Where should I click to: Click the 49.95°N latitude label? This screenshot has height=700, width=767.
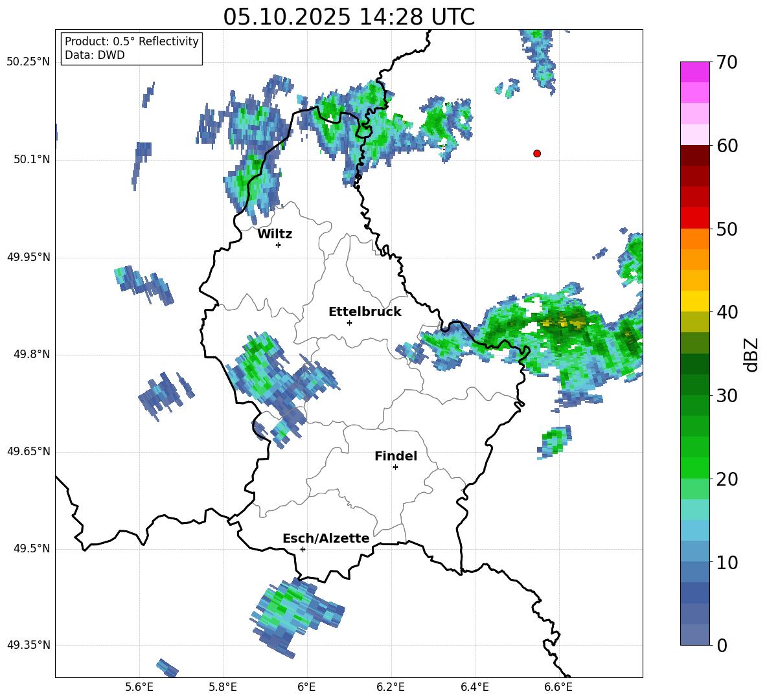[x=29, y=257]
